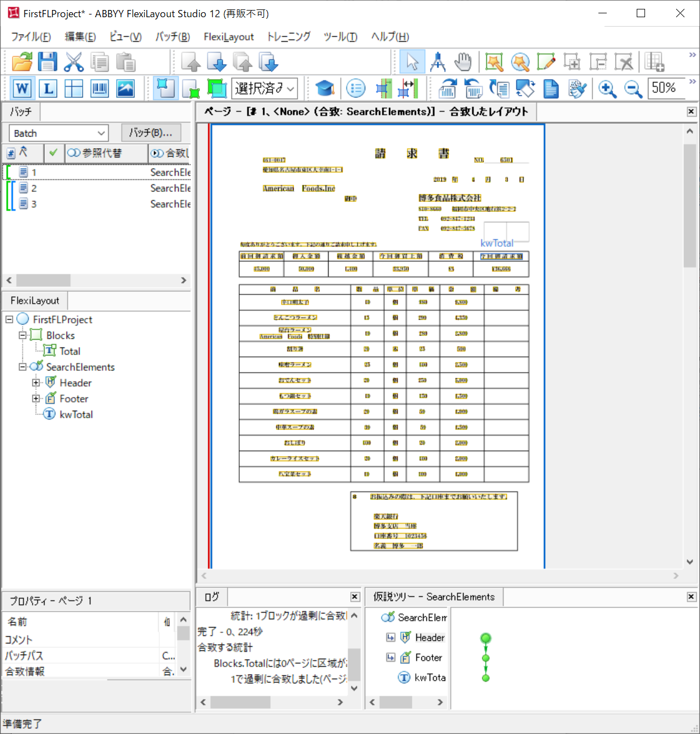Close the 仮説ツリー panel

coord(692,596)
